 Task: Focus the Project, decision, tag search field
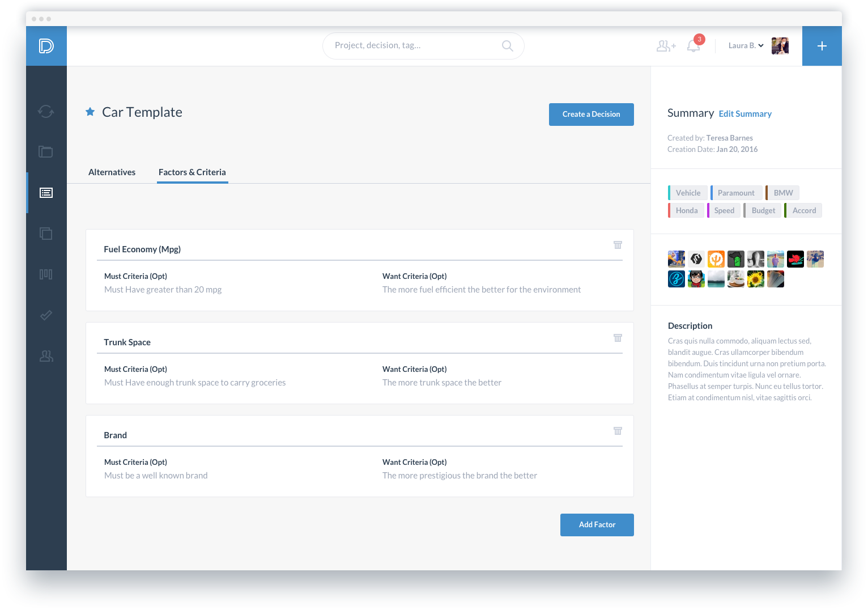(x=423, y=46)
